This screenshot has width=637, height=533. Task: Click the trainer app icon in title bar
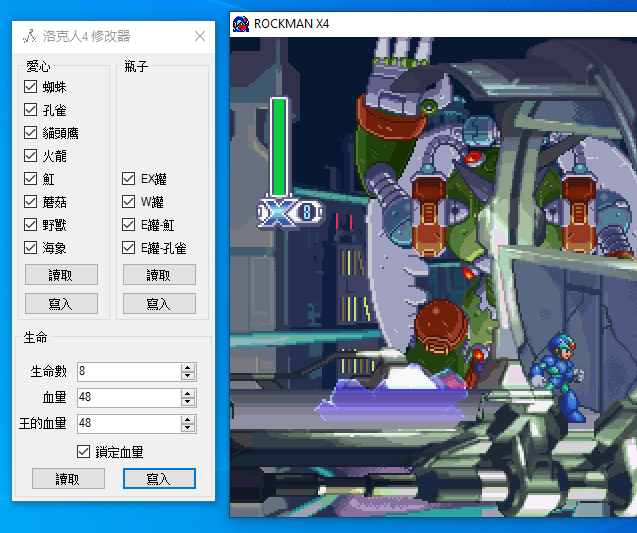click(30, 36)
